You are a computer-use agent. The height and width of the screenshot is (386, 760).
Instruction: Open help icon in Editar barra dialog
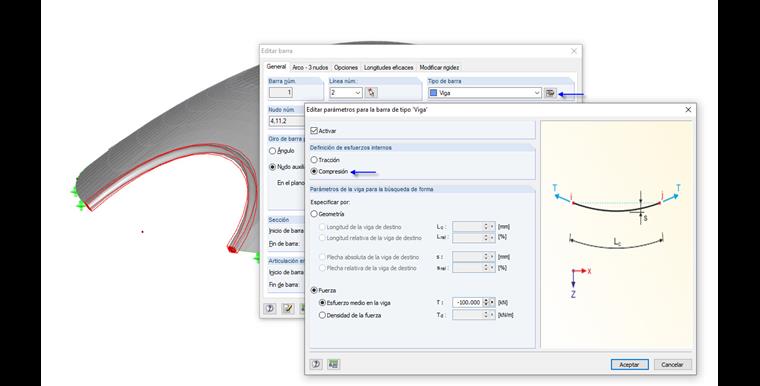point(270,308)
